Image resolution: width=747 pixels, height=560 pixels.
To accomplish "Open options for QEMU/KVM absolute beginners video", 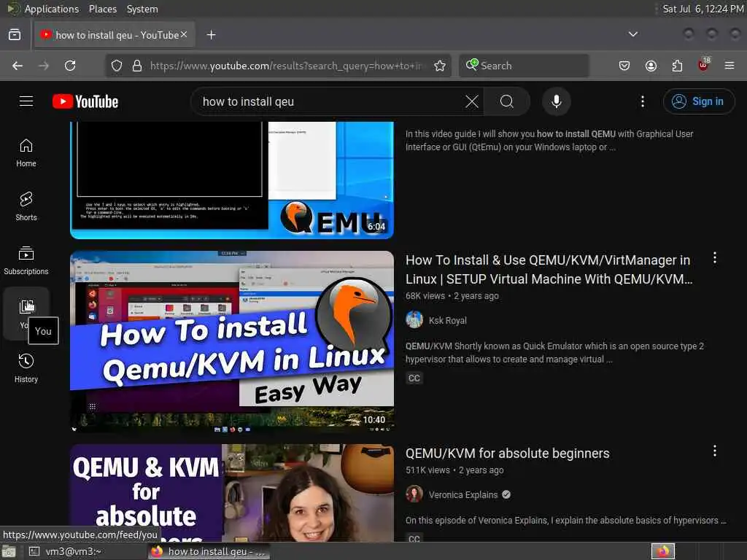I will tap(715, 451).
